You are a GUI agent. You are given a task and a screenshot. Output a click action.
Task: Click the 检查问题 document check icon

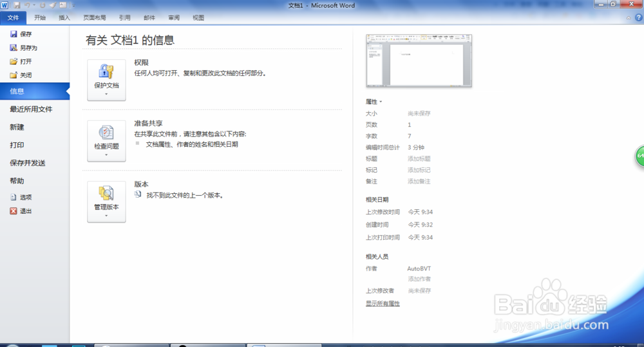point(106,132)
